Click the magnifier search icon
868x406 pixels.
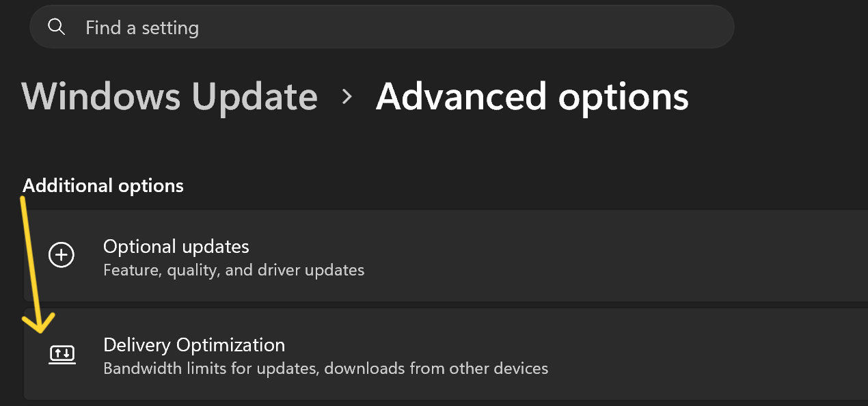[57, 27]
